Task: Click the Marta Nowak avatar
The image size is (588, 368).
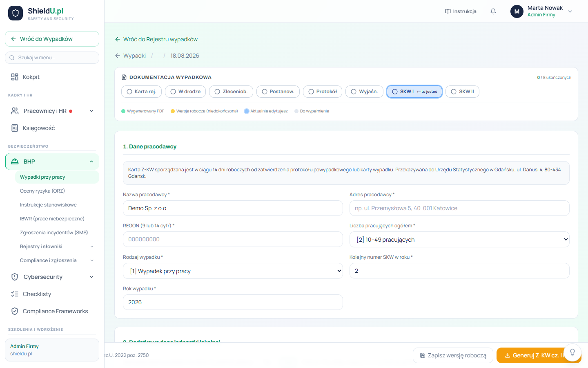Action: click(517, 11)
